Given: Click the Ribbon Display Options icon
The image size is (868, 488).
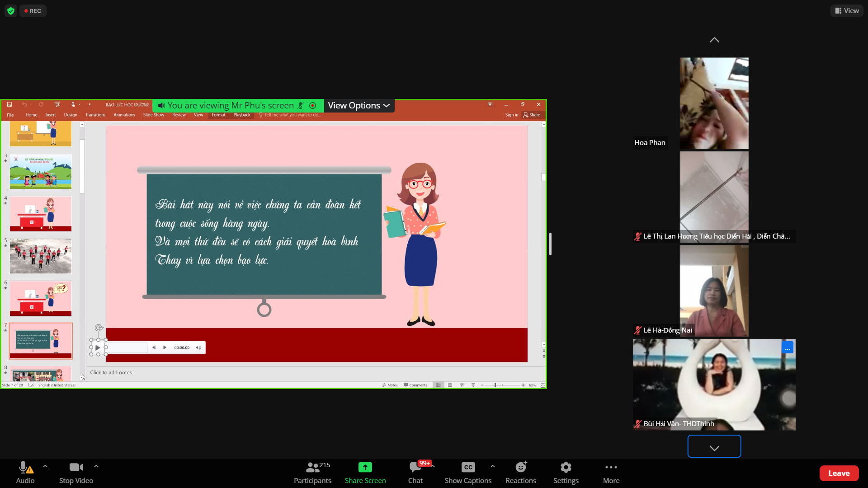Looking at the screenshot, I should pyautogui.click(x=490, y=104).
